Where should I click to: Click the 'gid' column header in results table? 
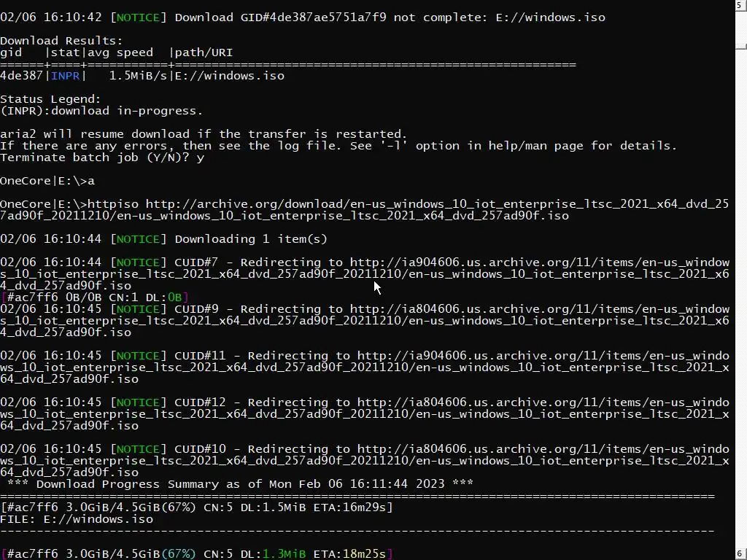[x=11, y=52]
